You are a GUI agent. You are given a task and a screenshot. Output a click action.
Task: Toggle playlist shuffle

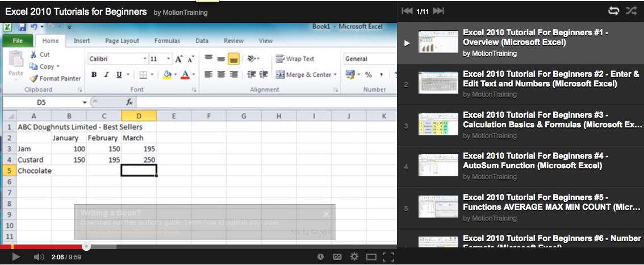[x=631, y=11]
